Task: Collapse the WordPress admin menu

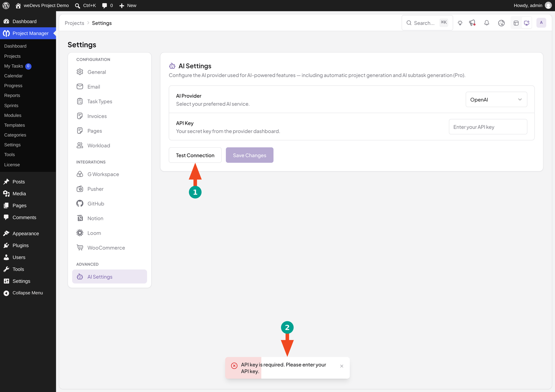Action: (23, 293)
